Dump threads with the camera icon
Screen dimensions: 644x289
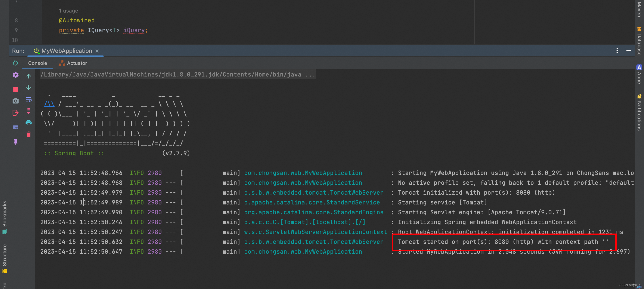click(15, 101)
